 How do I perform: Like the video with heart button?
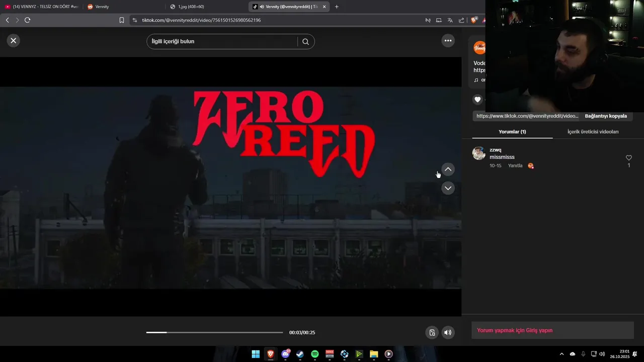tap(477, 100)
